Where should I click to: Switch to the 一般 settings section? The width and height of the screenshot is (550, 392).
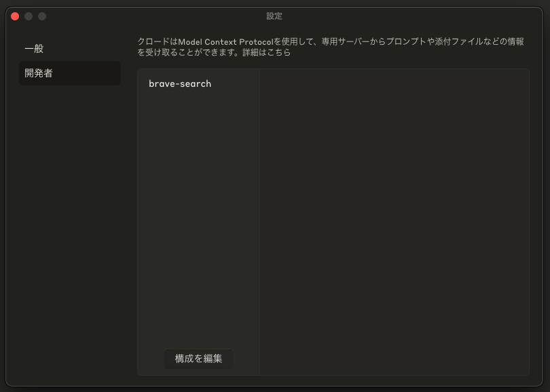click(34, 49)
